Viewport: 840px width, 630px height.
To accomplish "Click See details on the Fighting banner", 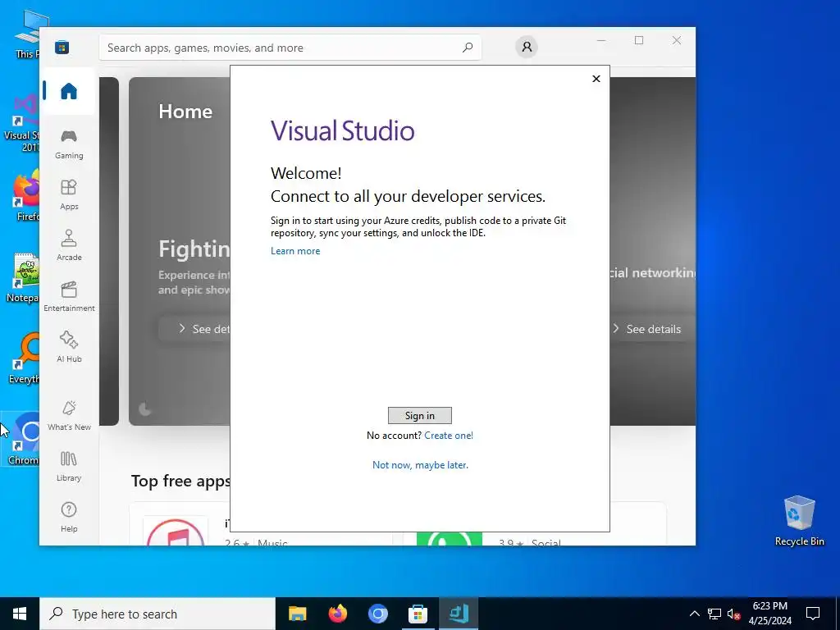I will pyautogui.click(x=194, y=329).
